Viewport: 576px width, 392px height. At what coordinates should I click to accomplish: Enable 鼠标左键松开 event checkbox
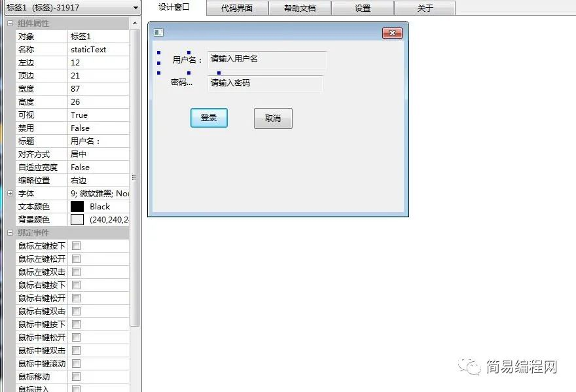(x=77, y=259)
